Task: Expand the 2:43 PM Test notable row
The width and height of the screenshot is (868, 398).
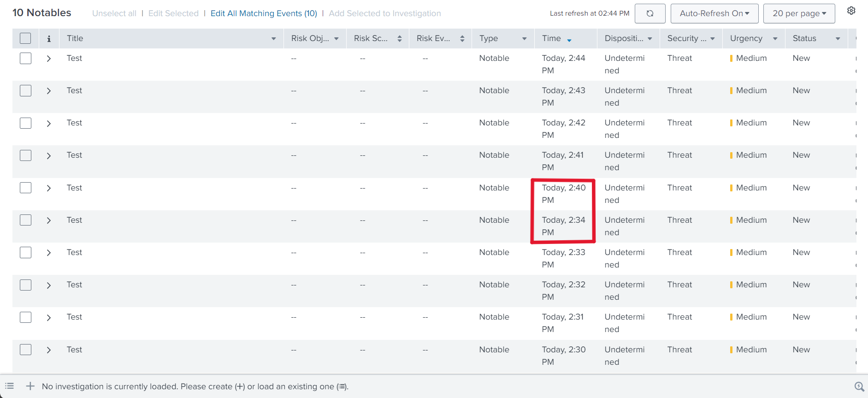Action: click(x=49, y=91)
